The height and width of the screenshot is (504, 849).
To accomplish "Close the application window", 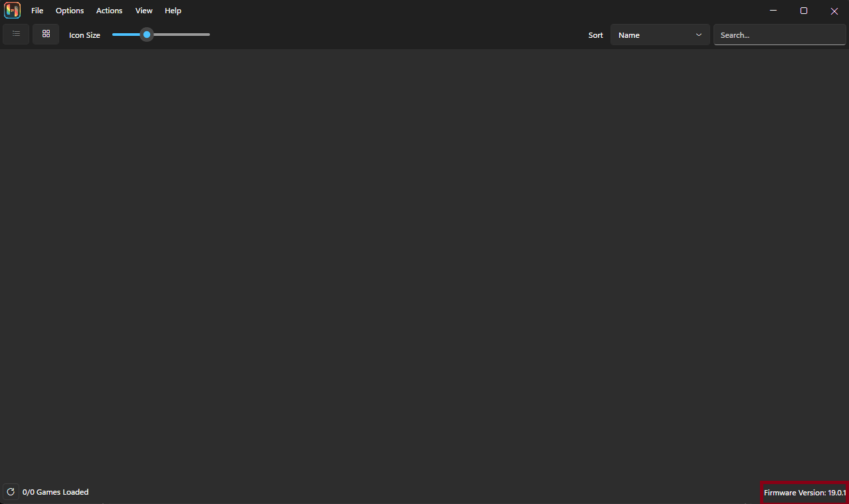I will (834, 11).
